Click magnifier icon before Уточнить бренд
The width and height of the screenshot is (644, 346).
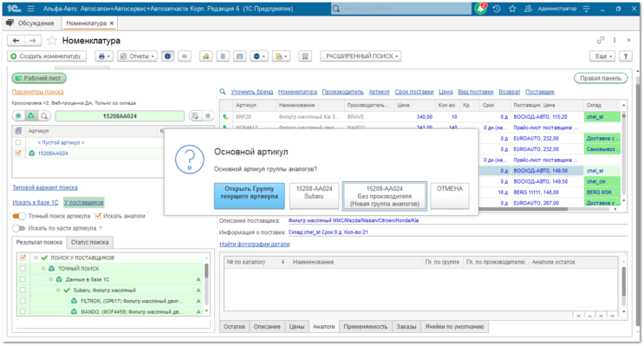pyautogui.click(x=223, y=92)
